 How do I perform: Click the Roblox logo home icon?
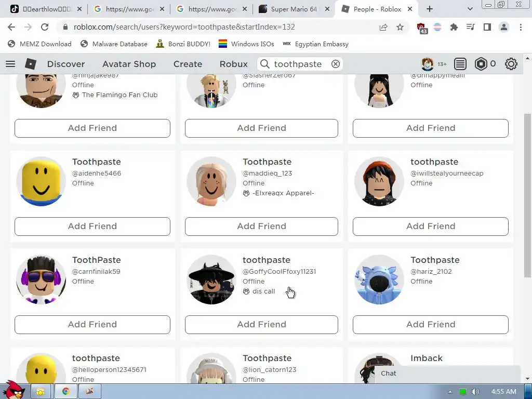(x=31, y=64)
